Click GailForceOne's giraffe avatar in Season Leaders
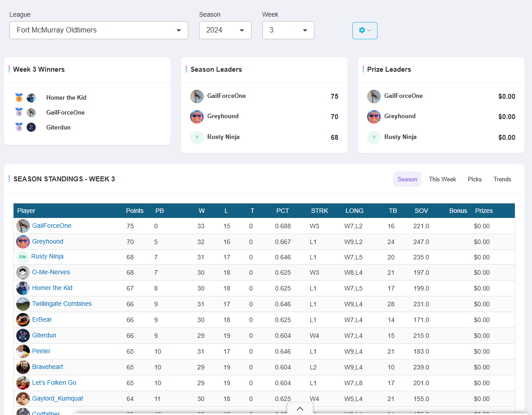 pyautogui.click(x=196, y=96)
